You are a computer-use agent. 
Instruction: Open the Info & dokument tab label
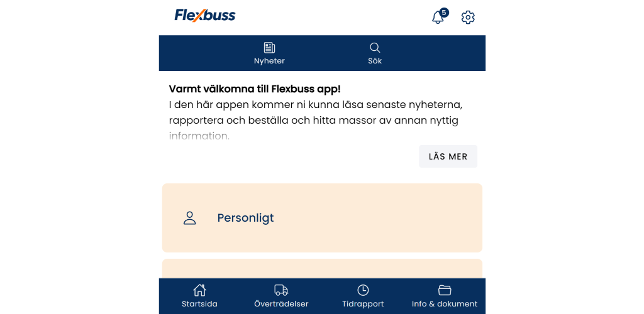445,304
